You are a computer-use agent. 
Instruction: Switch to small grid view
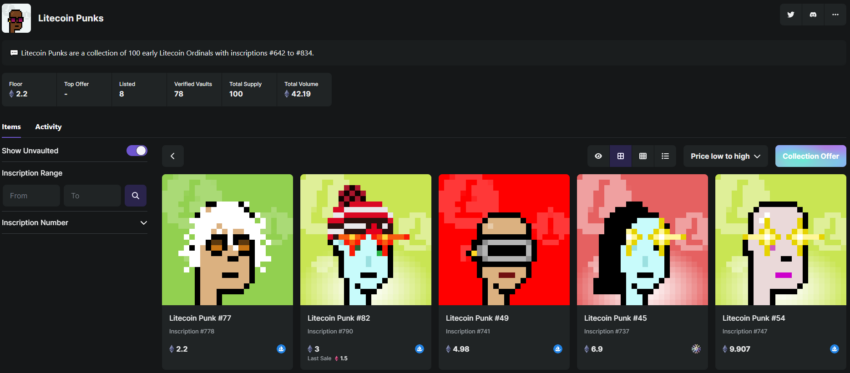coord(643,156)
